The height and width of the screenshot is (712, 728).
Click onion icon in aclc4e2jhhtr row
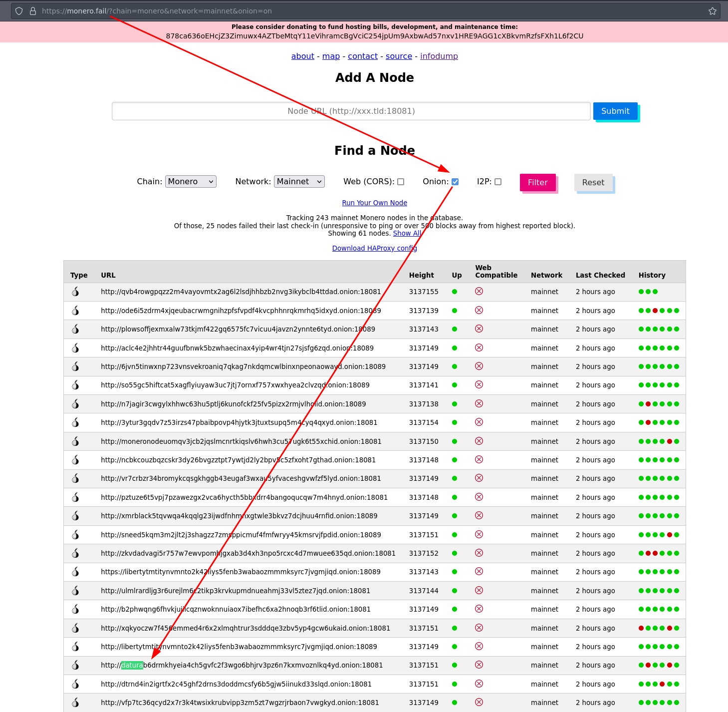[x=75, y=348]
